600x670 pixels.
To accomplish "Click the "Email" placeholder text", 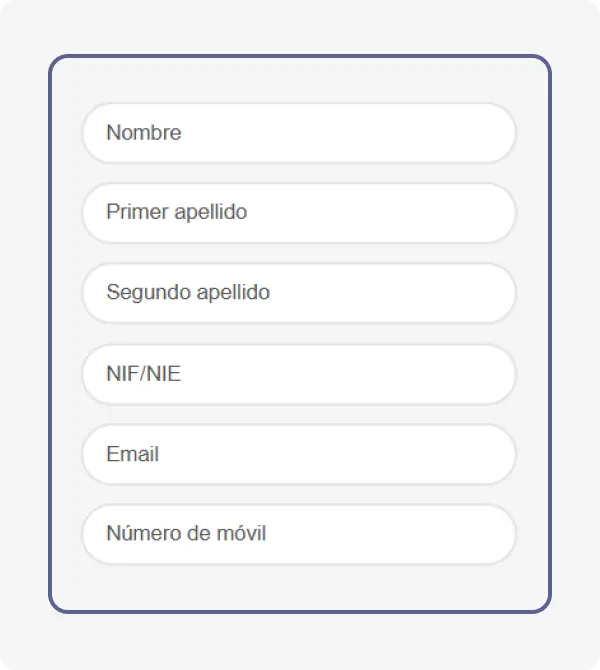I will coord(133,454).
